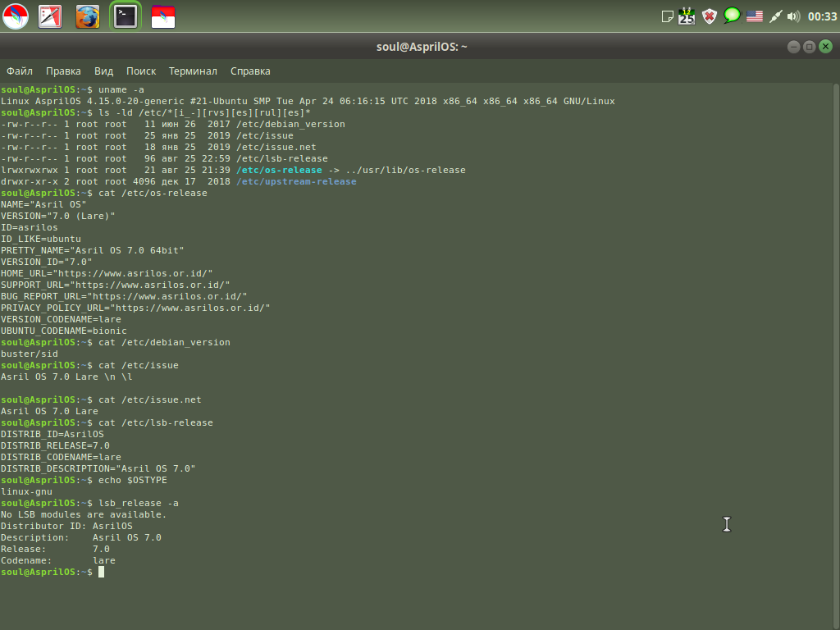Click the terminal vertical scrollbar

tap(836, 356)
